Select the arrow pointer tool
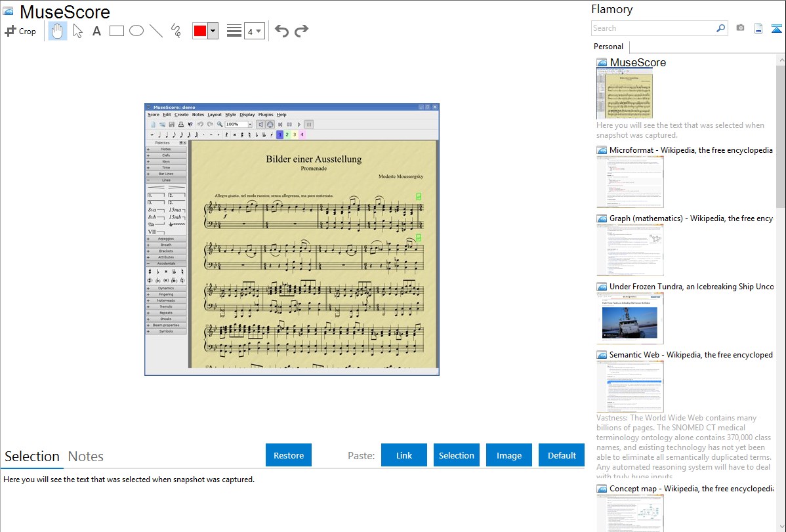This screenshot has width=786, height=532. click(x=78, y=31)
